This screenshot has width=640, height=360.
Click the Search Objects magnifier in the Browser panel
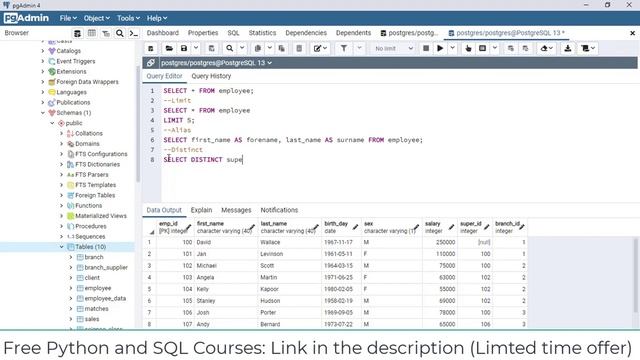pos(120,33)
